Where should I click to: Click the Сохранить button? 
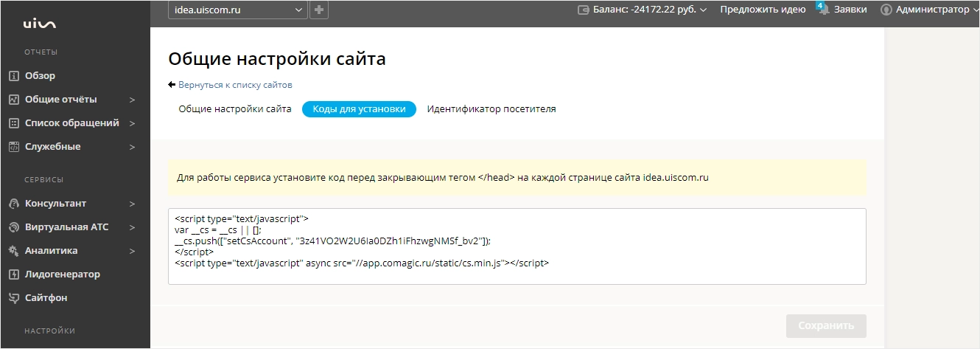(826, 325)
